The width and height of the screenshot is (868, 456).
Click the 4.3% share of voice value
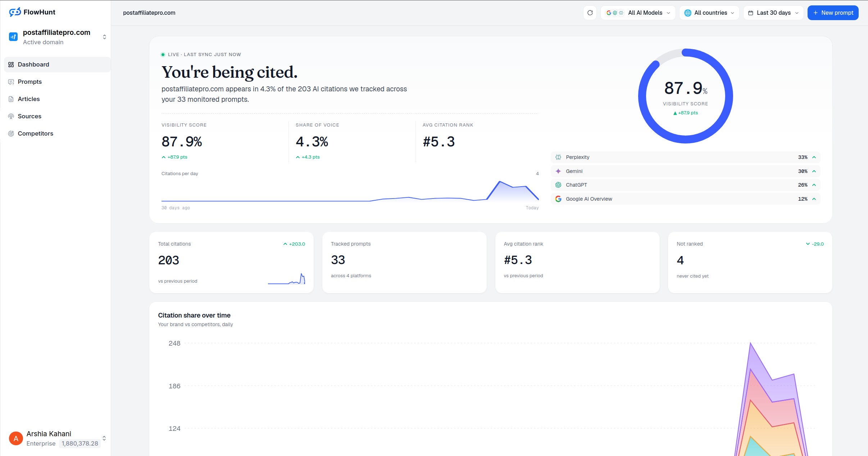312,142
